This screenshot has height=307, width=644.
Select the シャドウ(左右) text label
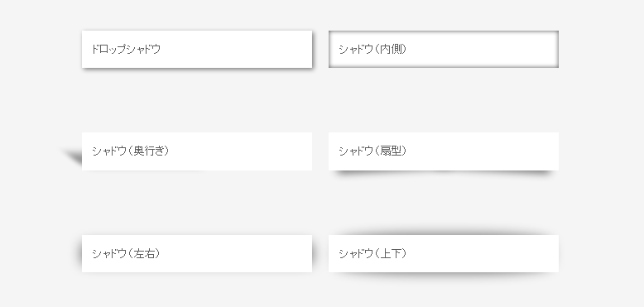pyautogui.click(x=126, y=254)
